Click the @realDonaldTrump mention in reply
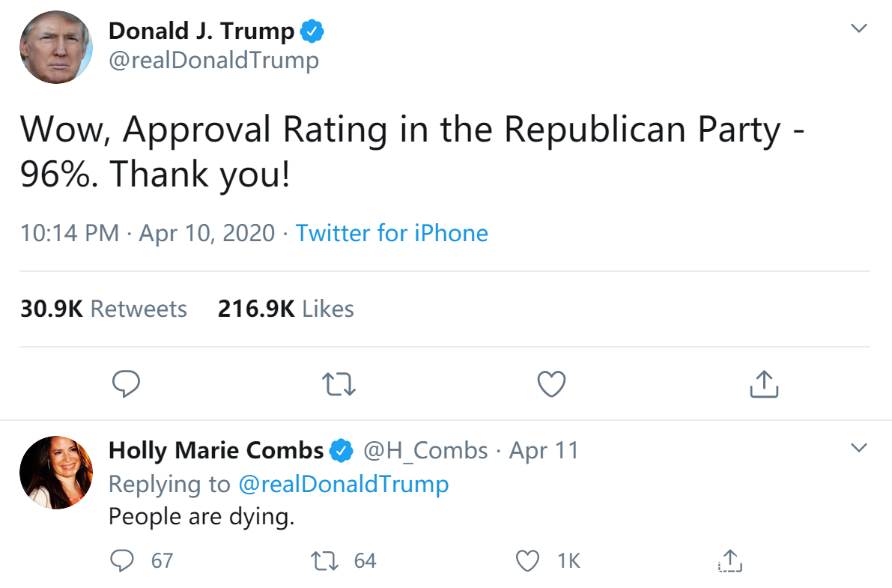Screen dimensions: 892x588 (343, 484)
